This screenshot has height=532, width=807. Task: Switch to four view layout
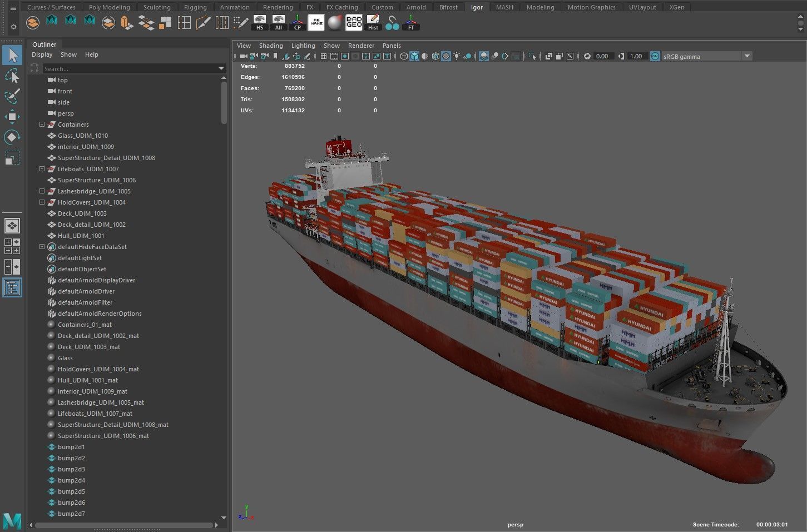(x=12, y=246)
